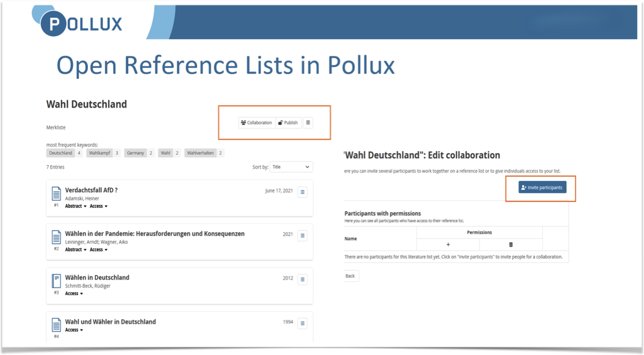Click the plus permission column icon

pos(448,245)
